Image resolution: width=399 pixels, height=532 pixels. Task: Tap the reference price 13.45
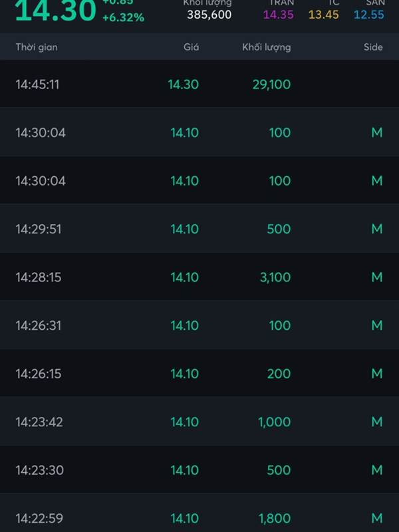tap(323, 15)
